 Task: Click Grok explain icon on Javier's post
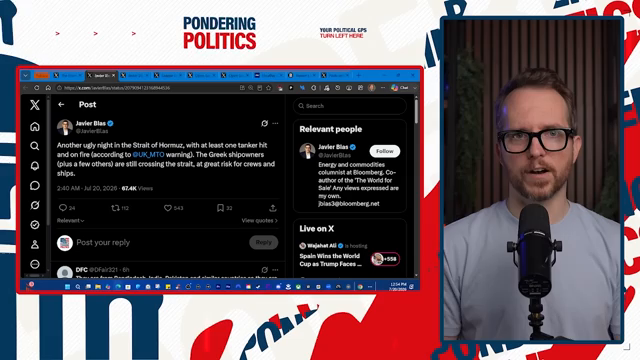point(264,123)
